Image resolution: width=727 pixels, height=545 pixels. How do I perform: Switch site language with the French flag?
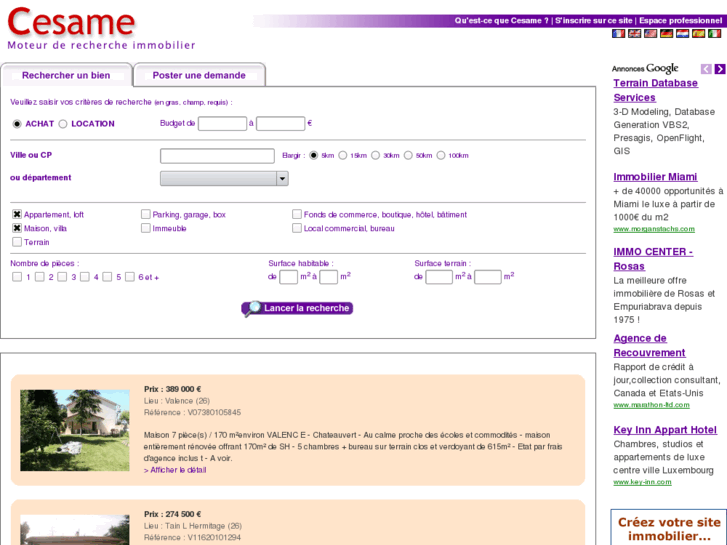click(618, 33)
